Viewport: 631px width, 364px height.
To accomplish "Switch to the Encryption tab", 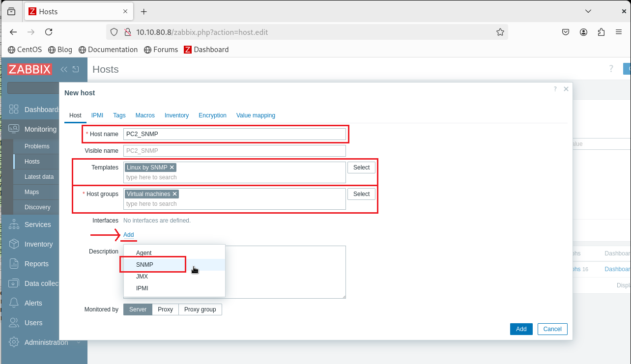I will point(212,115).
